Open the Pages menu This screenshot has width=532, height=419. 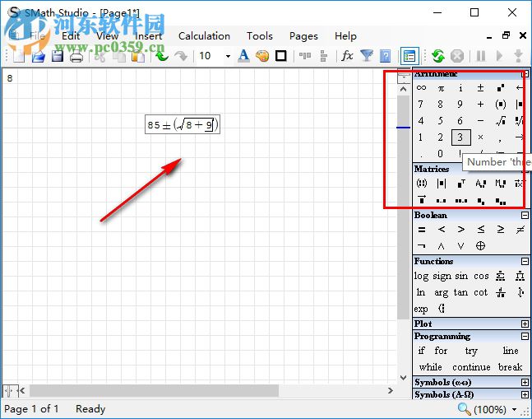point(303,36)
